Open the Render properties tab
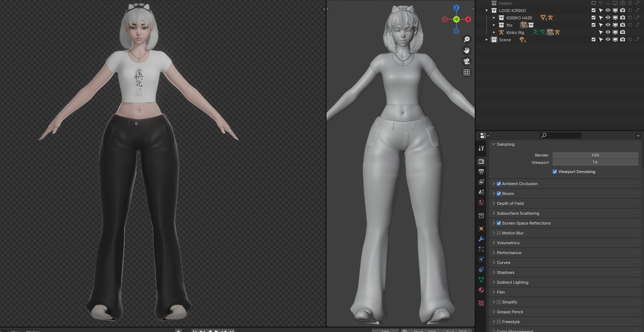This screenshot has height=332, width=644. click(481, 161)
